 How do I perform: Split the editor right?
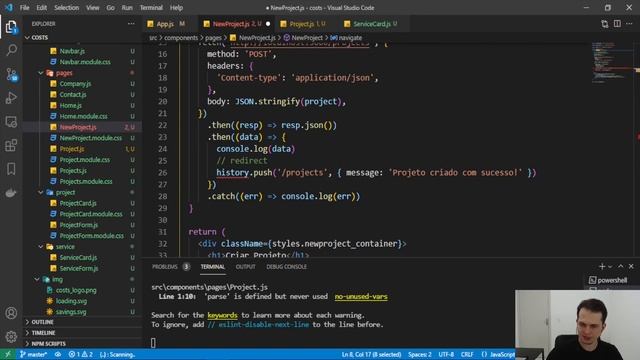pos(617,24)
